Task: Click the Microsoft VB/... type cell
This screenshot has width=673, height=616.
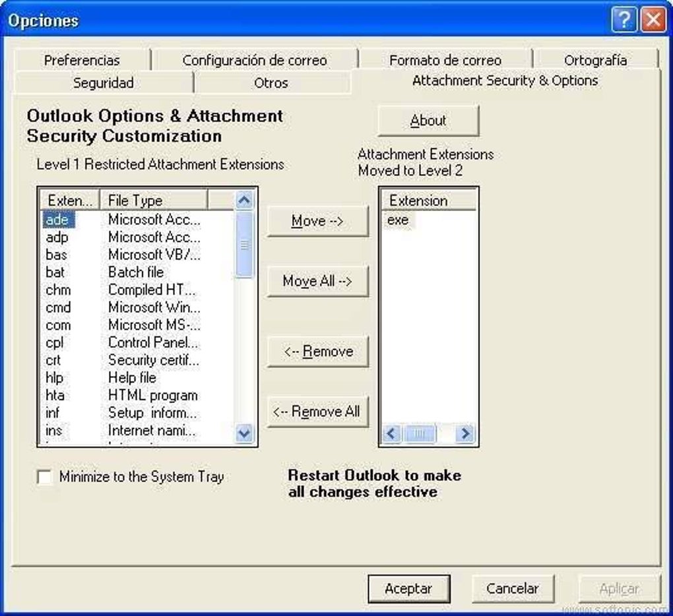Action: [x=154, y=255]
